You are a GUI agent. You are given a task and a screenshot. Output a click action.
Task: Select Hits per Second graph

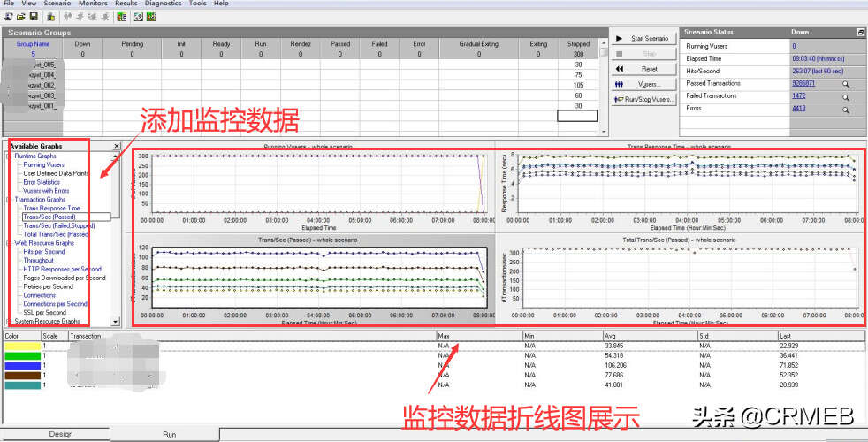[43, 251]
